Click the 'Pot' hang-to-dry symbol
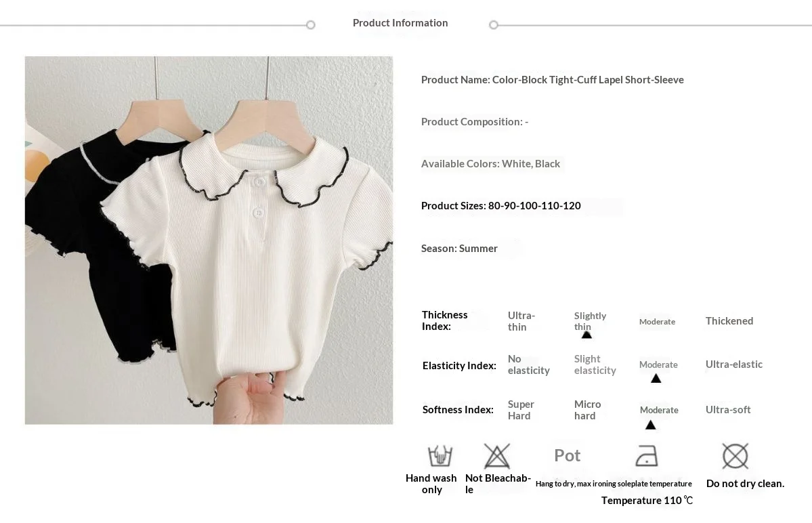812x523 pixels. (567, 456)
